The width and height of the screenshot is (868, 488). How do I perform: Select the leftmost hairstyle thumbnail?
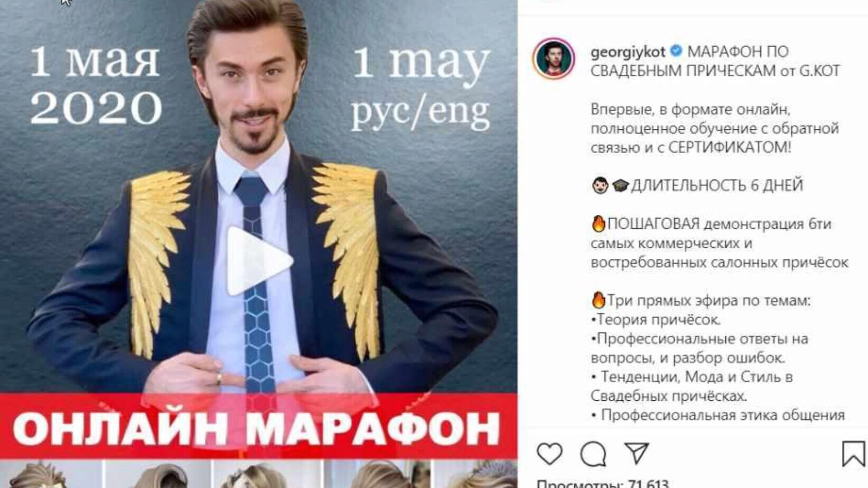(51, 474)
